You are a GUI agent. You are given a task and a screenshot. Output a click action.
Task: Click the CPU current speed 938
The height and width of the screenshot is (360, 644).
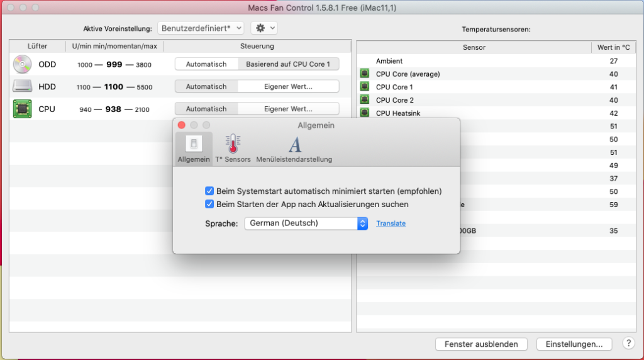[x=113, y=110]
